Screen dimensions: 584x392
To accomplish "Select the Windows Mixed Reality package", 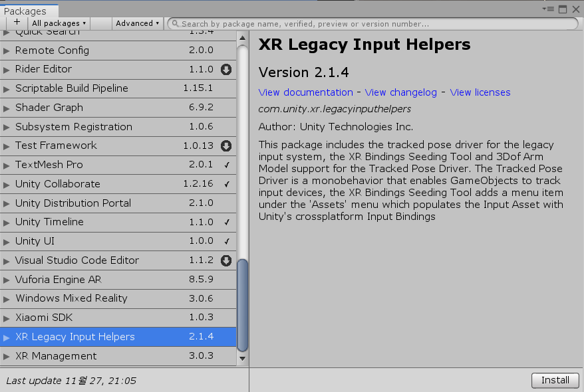I will (x=118, y=298).
